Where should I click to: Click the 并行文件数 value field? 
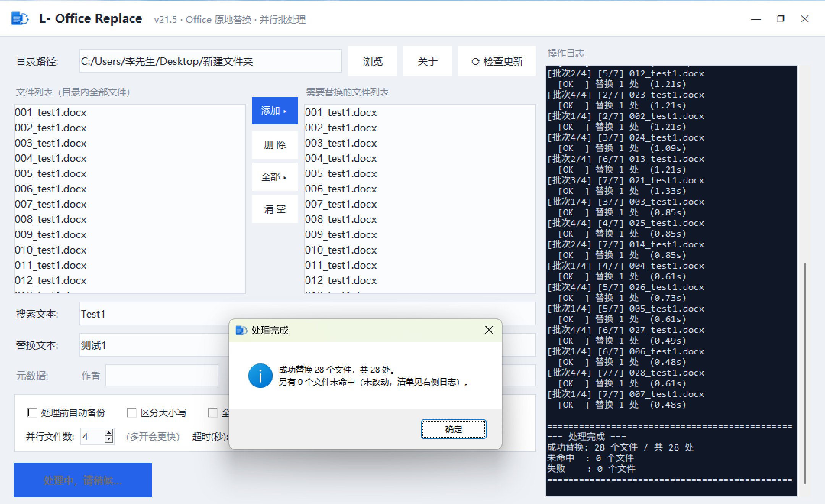click(x=92, y=436)
